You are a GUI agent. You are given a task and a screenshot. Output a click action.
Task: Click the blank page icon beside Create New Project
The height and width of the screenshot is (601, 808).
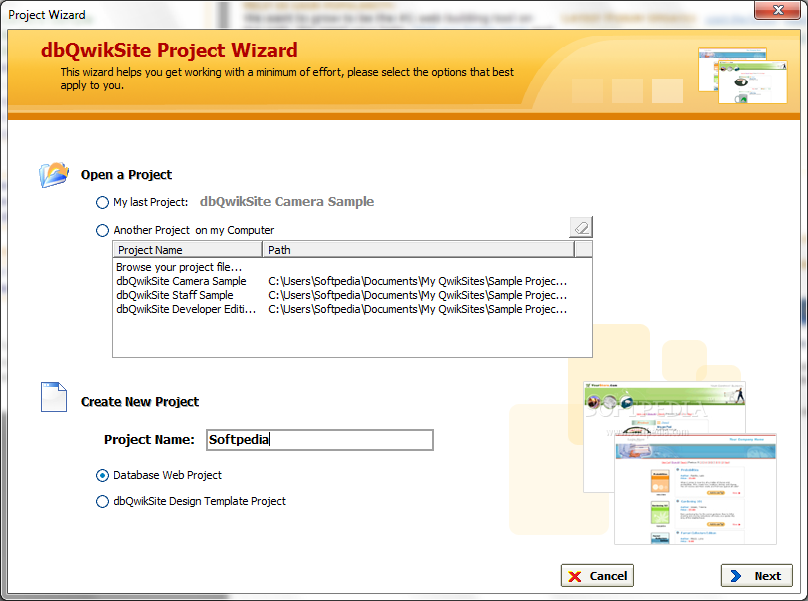[x=54, y=397]
